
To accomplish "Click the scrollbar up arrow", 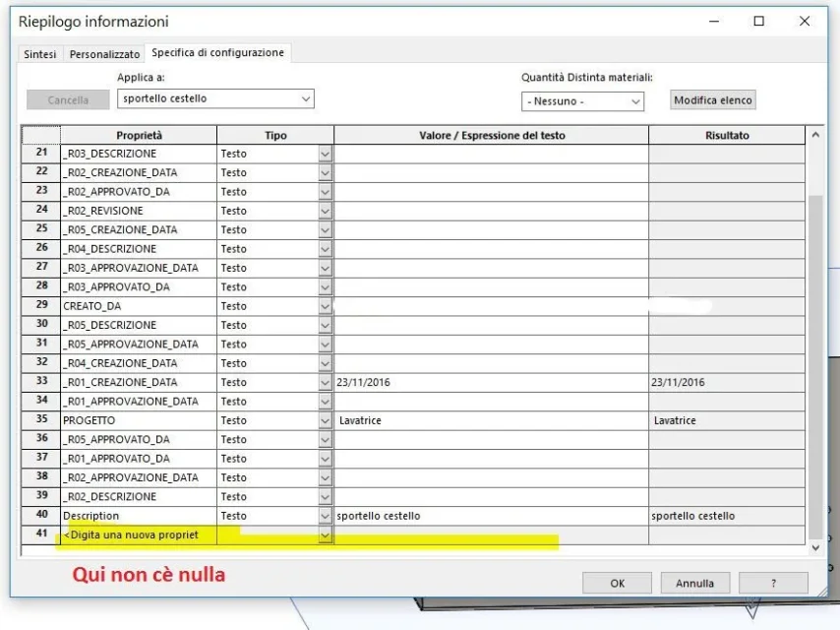I will (x=815, y=135).
